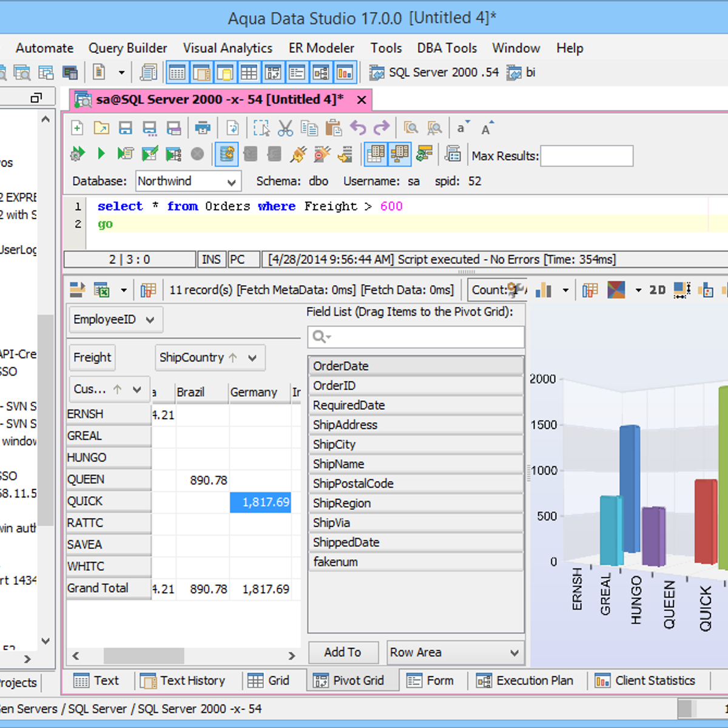Toggle the auto-commit database icon
The width and height of the screenshot is (728, 728).
227,154
